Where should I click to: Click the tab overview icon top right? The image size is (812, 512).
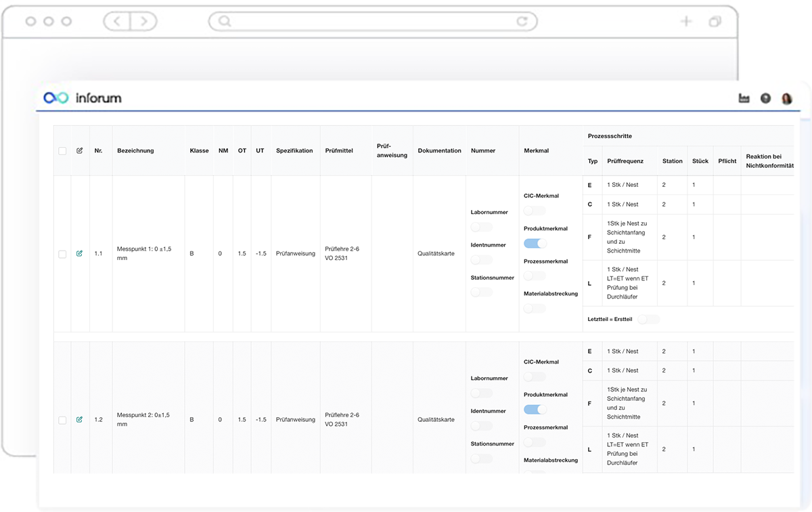click(715, 21)
